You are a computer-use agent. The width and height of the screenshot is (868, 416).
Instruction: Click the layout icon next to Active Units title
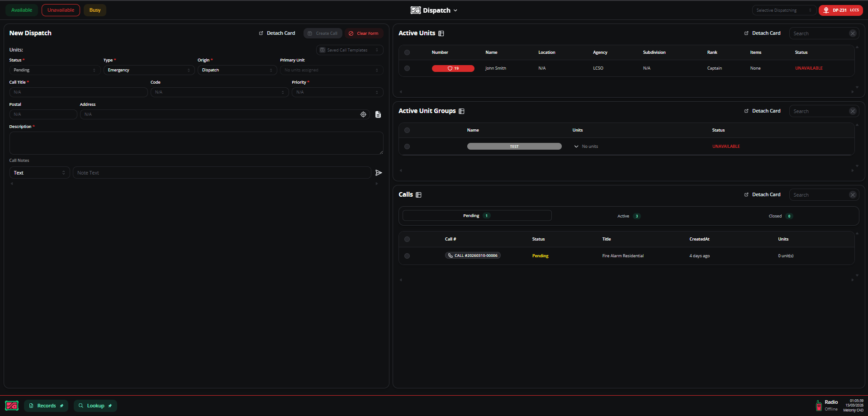pyautogui.click(x=441, y=33)
